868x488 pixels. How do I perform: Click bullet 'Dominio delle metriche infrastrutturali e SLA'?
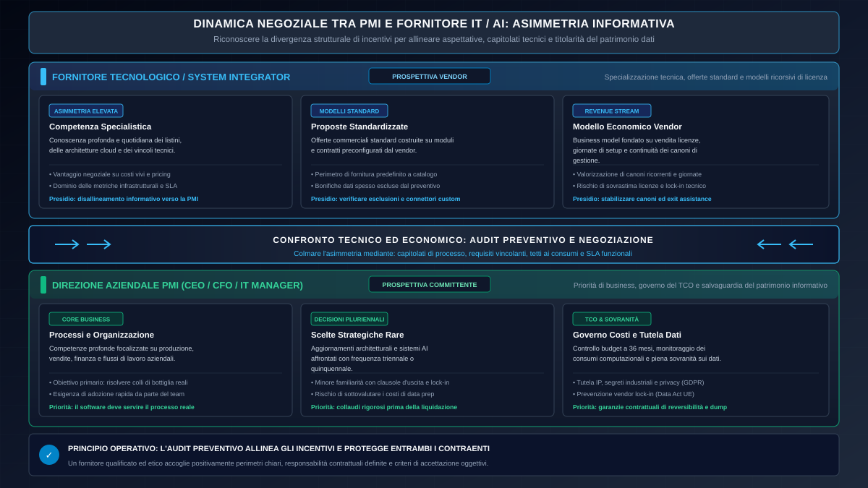click(114, 186)
